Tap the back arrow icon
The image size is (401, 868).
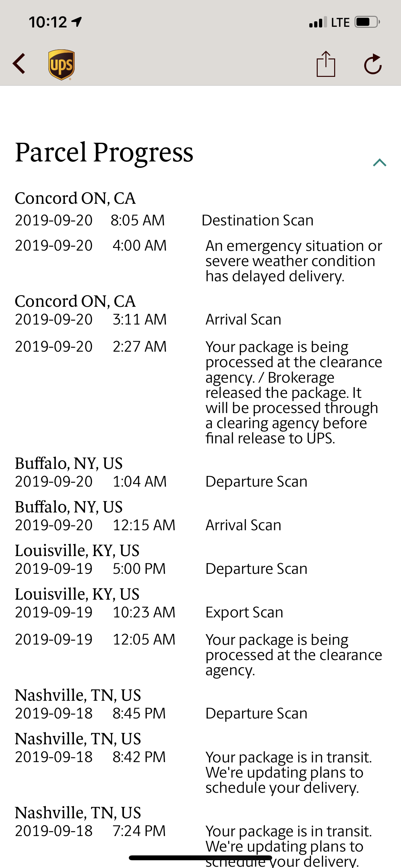coord(19,64)
